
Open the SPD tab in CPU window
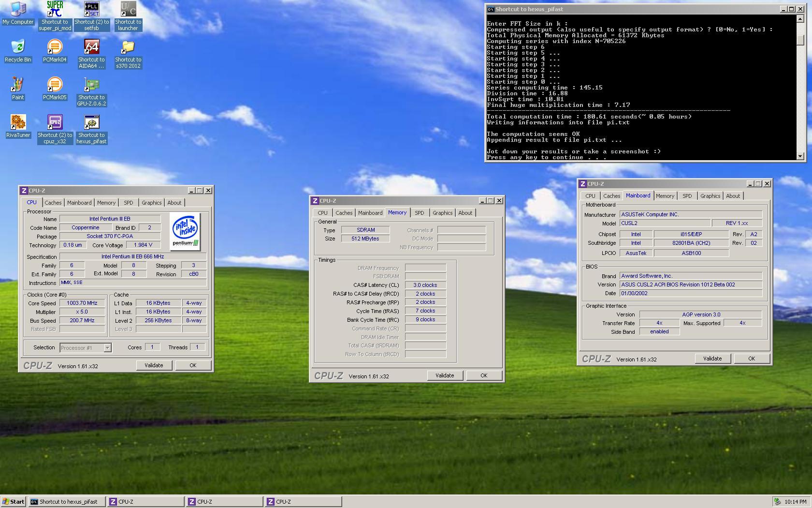[x=128, y=203]
